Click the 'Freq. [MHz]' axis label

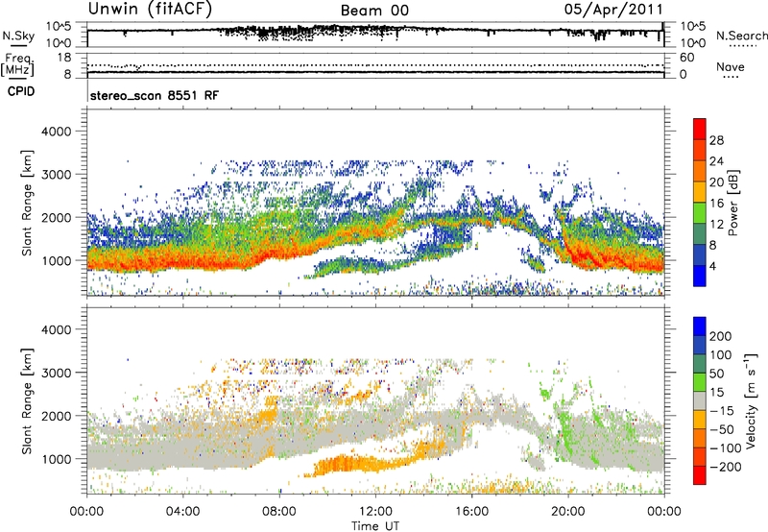(x=17, y=65)
